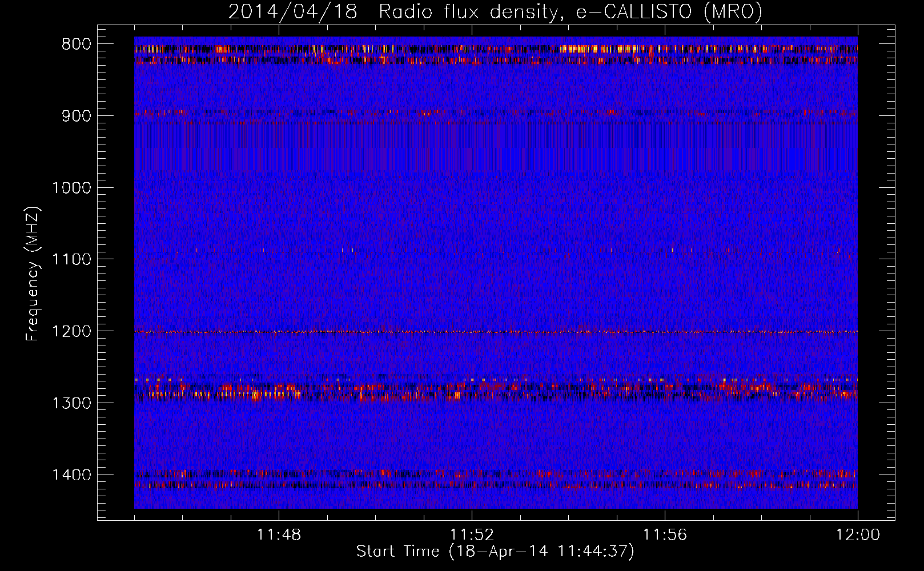Select the '800' frequency axis label
The height and width of the screenshot is (571, 924).
(x=76, y=45)
